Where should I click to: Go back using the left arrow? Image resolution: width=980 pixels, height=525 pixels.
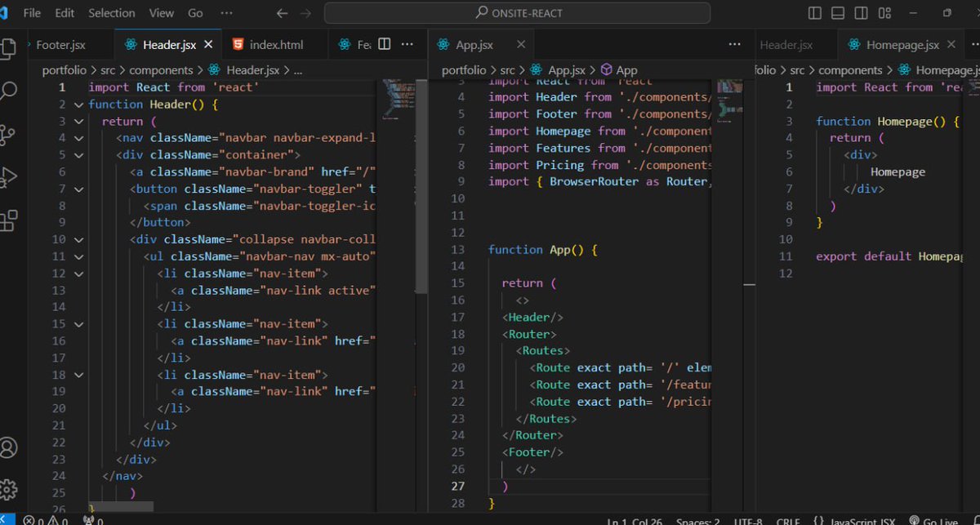[283, 13]
